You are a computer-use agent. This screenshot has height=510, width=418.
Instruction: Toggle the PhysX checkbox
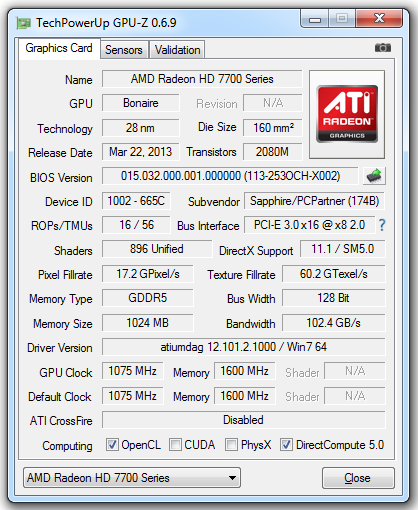pyautogui.click(x=232, y=445)
